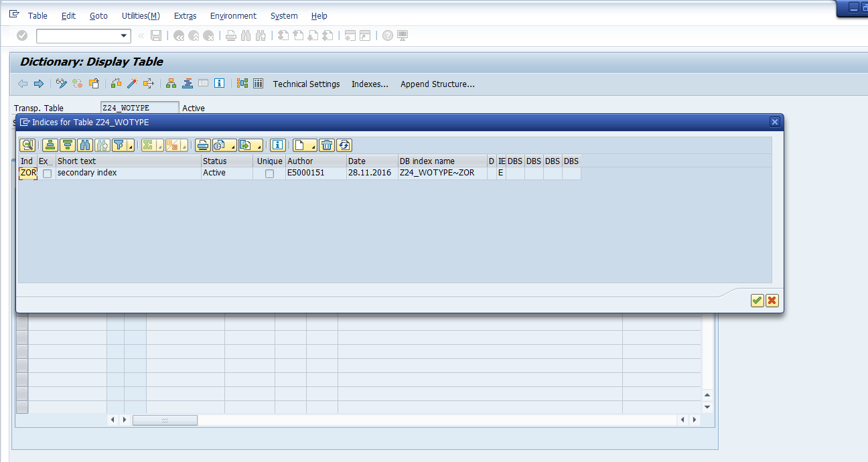
Task: Toggle the Ex.. checkbox for index ZOR
Action: click(47, 173)
